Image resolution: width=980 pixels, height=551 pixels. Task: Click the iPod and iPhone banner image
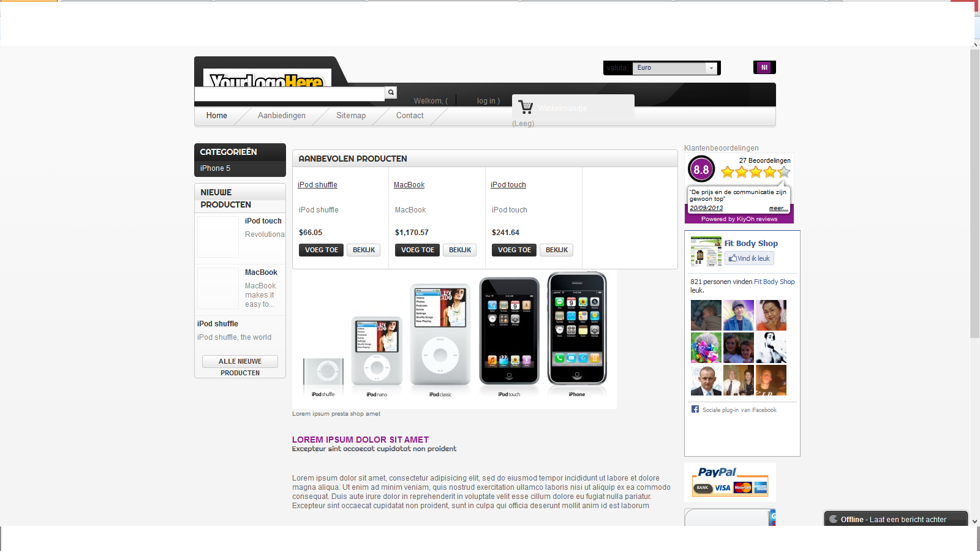pos(454,339)
